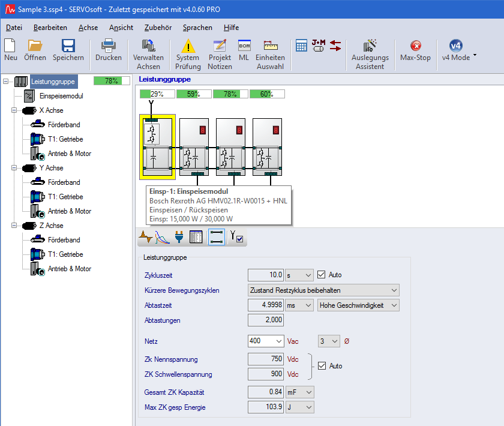Click the 78% Leistunggruppe load bar
504x426 pixels.
(112, 81)
